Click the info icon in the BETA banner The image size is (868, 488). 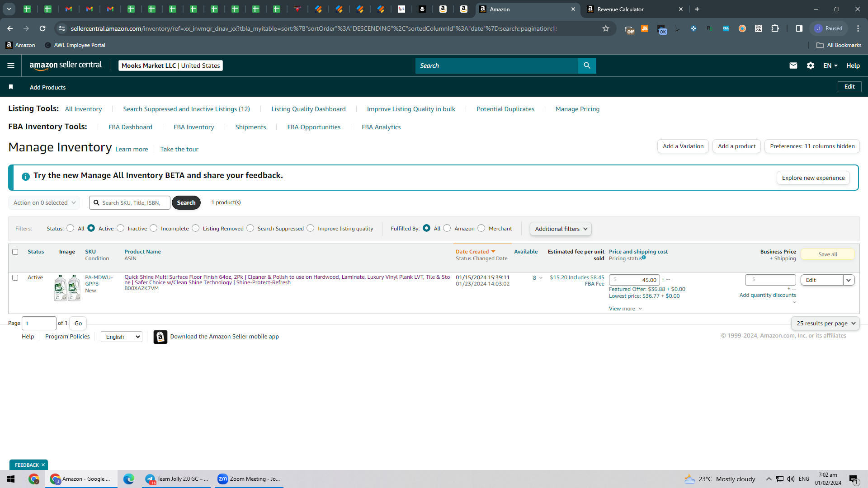[x=26, y=176]
